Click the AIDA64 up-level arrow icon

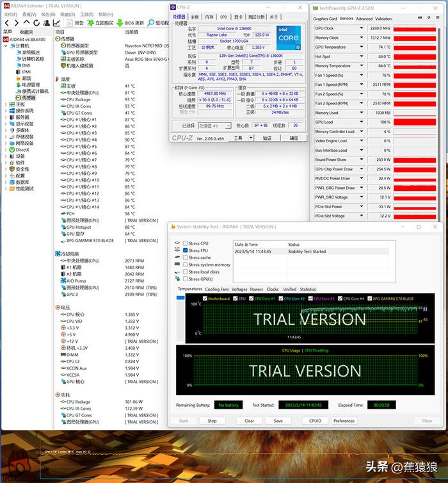[26, 22]
